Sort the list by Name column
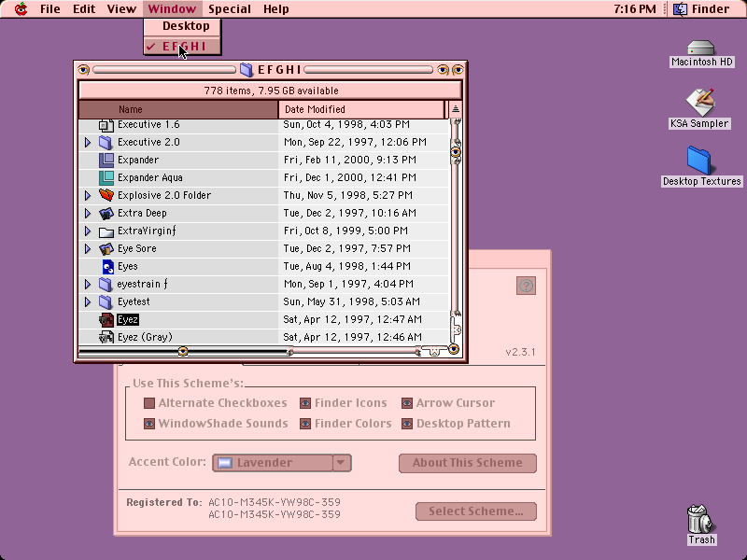This screenshot has width=747, height=560. point(178,109)
